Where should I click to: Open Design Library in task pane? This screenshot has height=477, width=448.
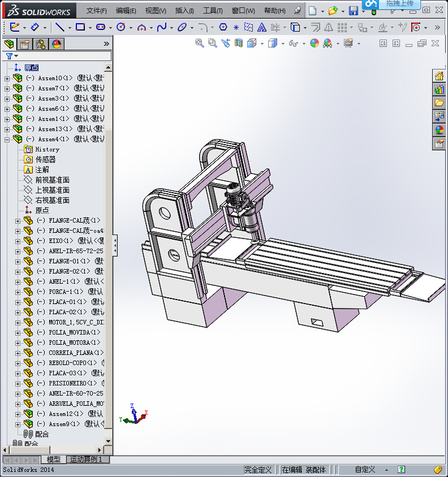click(x=439, y=89)
